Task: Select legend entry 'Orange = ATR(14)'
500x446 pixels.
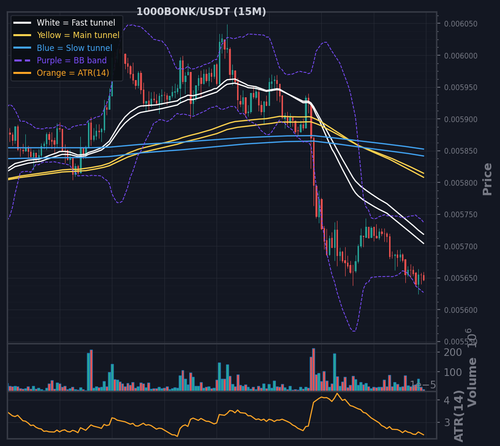Action: point(61,73)
